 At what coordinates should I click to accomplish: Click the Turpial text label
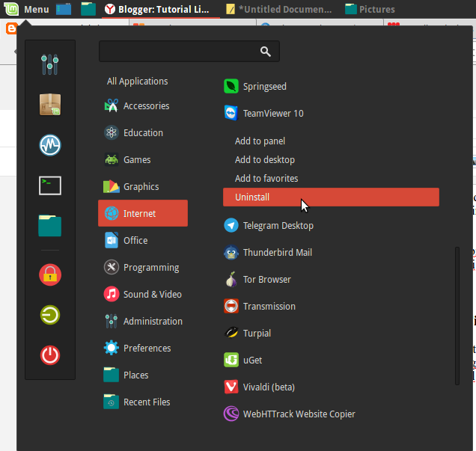(x=257, y=334)
